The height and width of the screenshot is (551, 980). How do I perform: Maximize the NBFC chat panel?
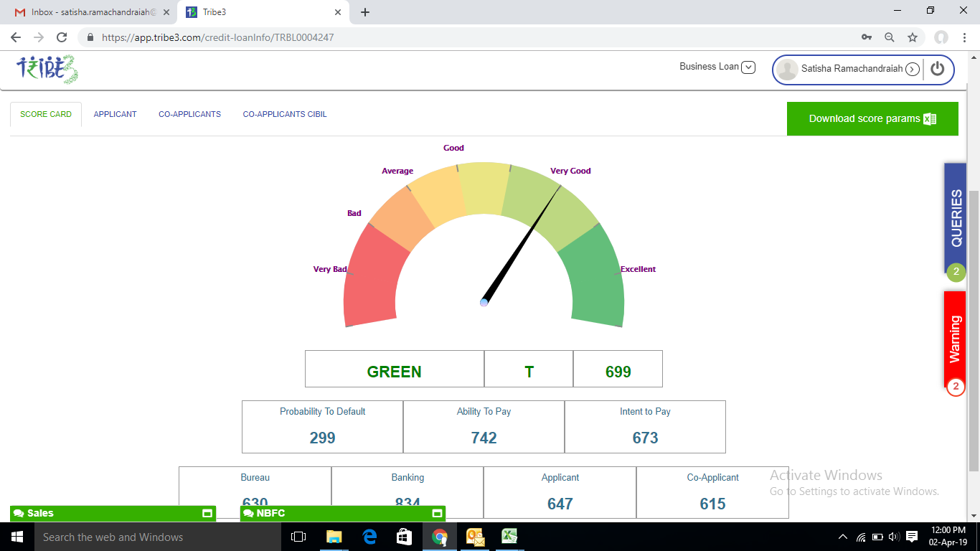[436, 514]
